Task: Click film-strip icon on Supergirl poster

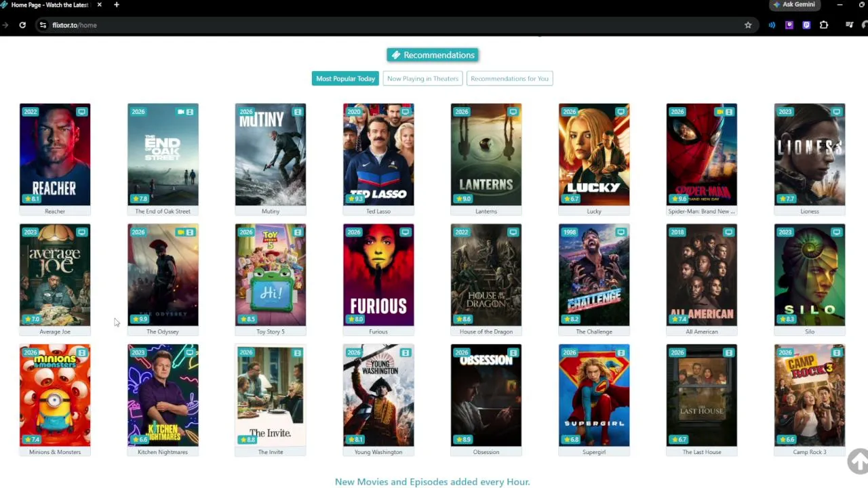Action: click(620, 352)
